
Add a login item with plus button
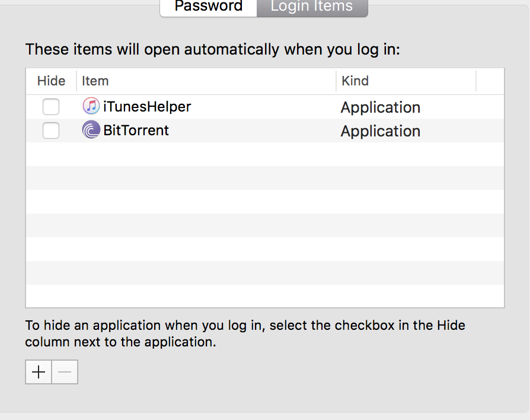(x=39, y=372)
